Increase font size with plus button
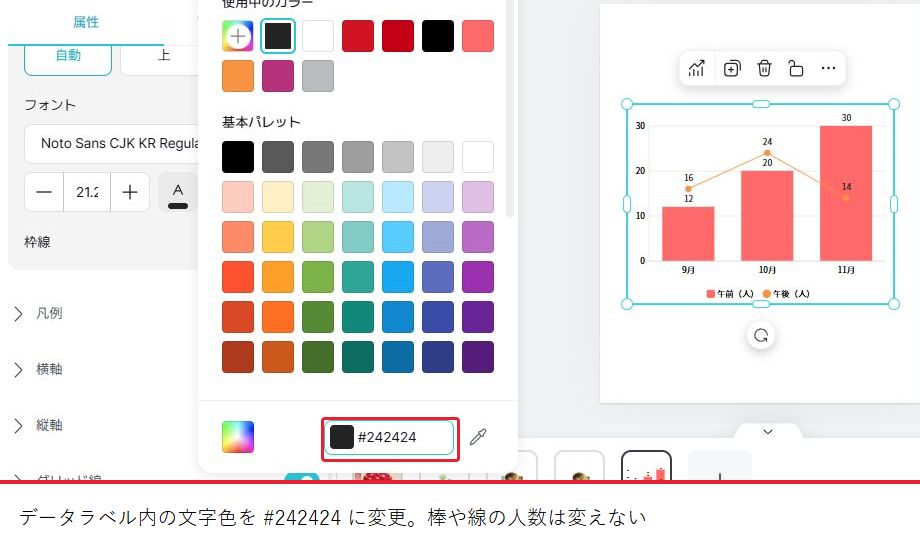The height and width of the screenshot is (552, 920). tap(130, 192)
